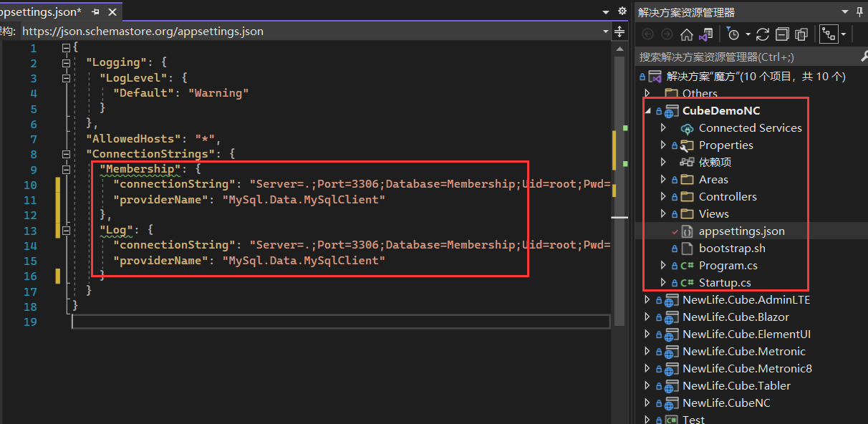Collapse the "Membership" block on line 9

[x=67, y=170]
